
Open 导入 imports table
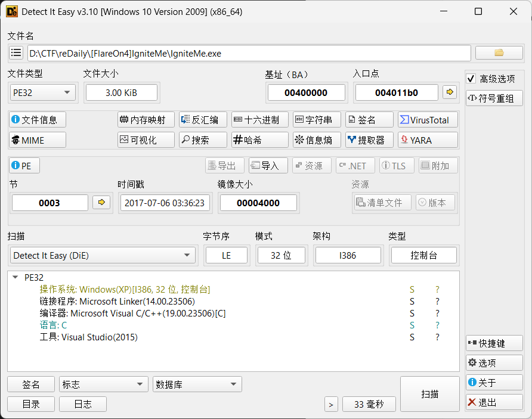point(268,166)
